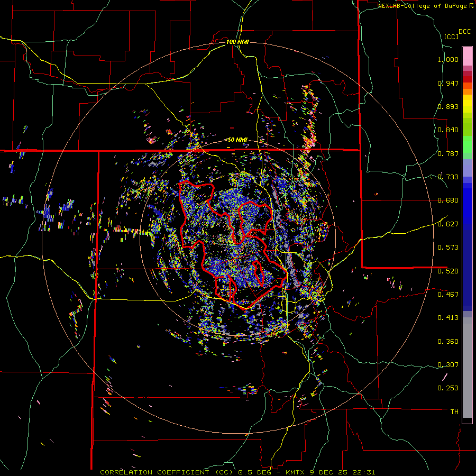Select the 0.787 scale value
Viewport: 476px width, 476px height.
pos(448,153)
